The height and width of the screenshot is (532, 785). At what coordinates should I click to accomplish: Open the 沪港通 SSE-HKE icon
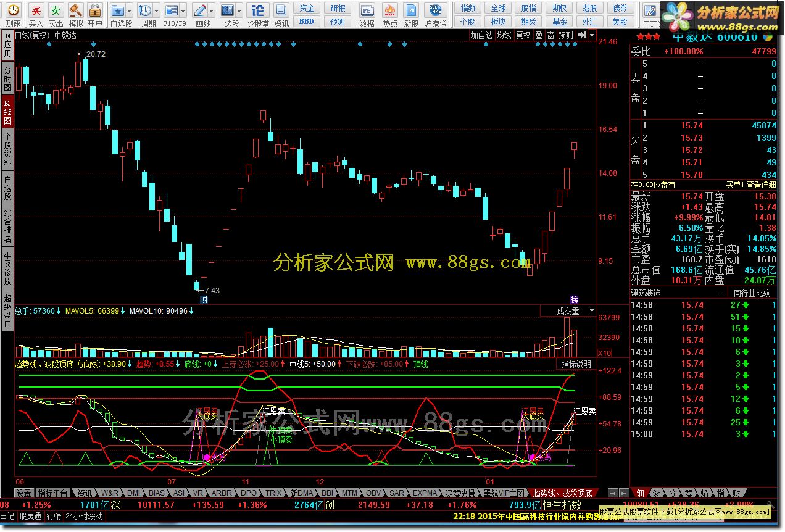[x=436, y=15]
